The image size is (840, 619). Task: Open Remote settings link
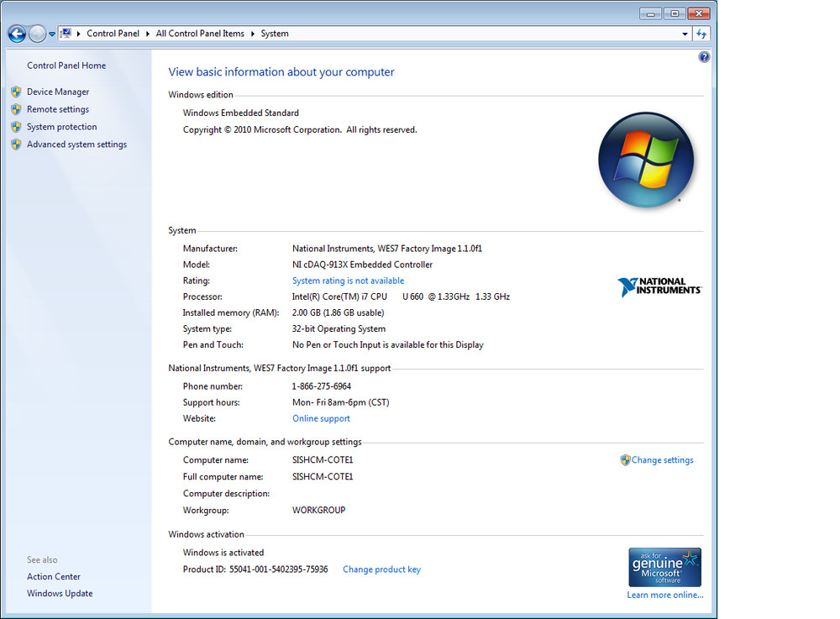tap(58, 109)
